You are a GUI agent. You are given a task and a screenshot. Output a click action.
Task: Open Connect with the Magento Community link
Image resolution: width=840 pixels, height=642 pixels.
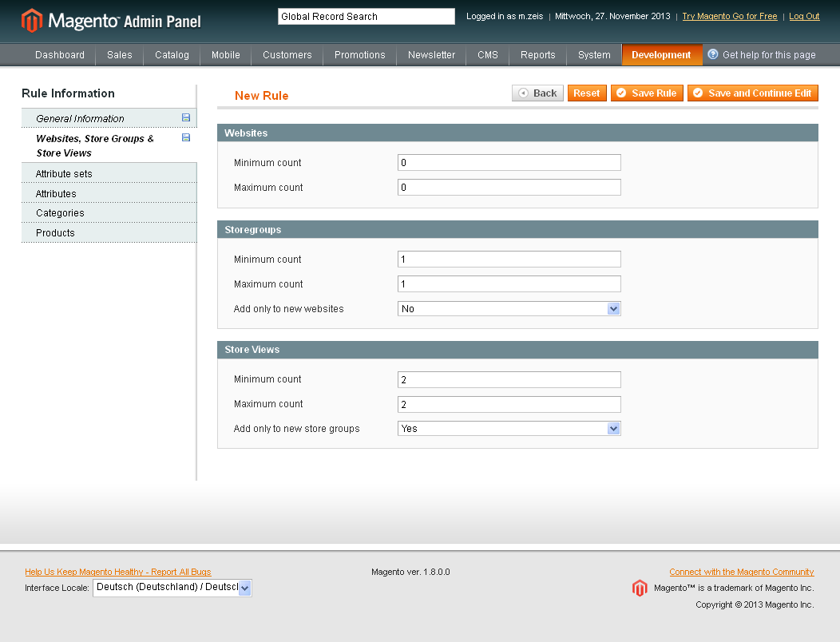coord(742,572)
